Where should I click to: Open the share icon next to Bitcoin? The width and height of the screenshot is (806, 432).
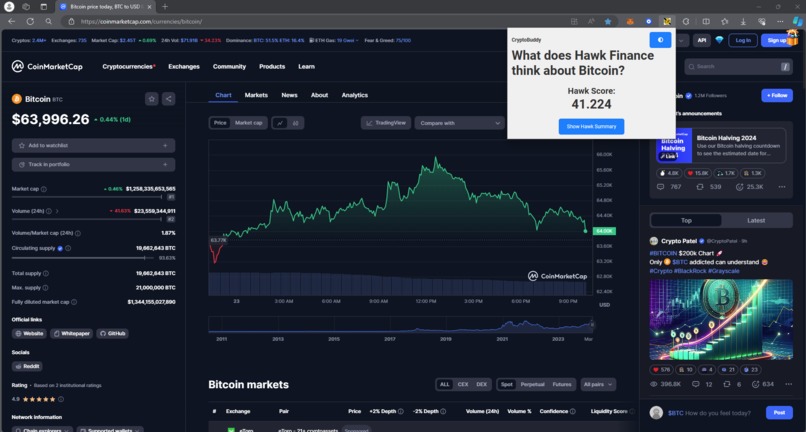click(x=169, y=99)
